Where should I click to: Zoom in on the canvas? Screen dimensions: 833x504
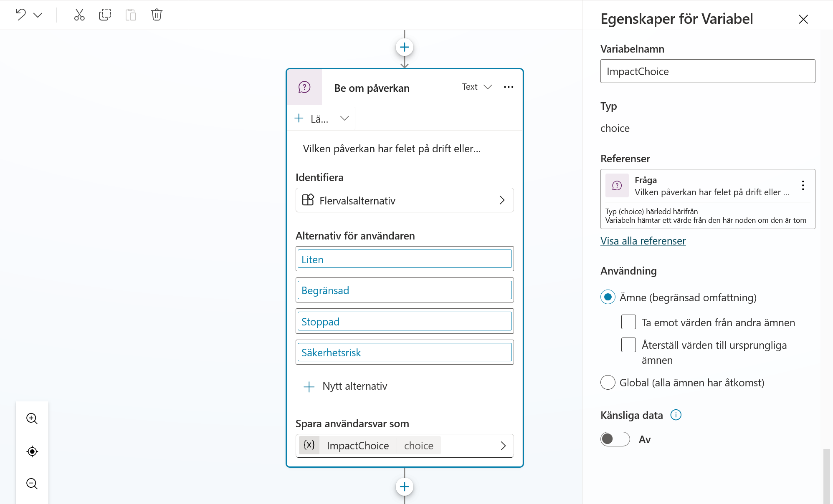tap(32, 418)
